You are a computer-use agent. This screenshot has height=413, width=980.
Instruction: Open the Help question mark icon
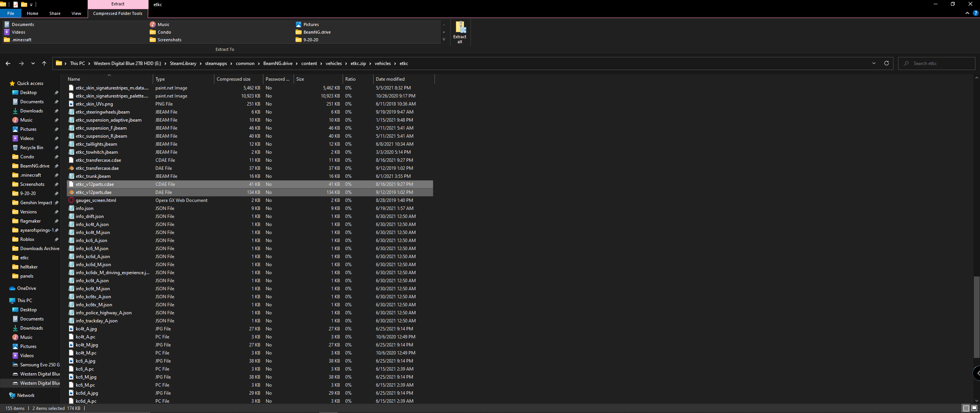click(975, 13)
